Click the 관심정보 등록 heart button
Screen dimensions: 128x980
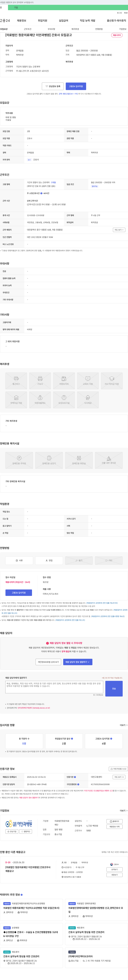(53, 86)
